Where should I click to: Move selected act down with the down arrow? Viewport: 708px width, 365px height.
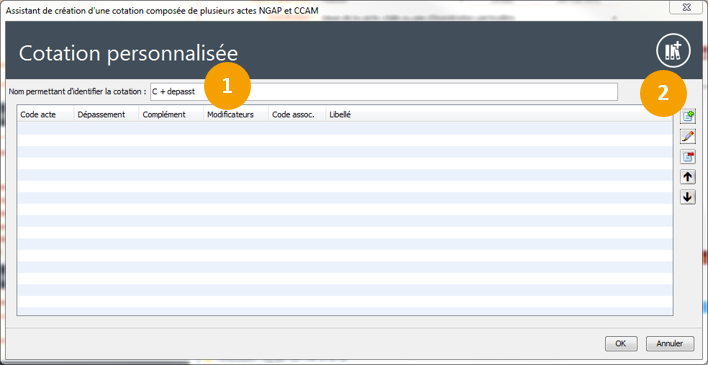point(688,197)
